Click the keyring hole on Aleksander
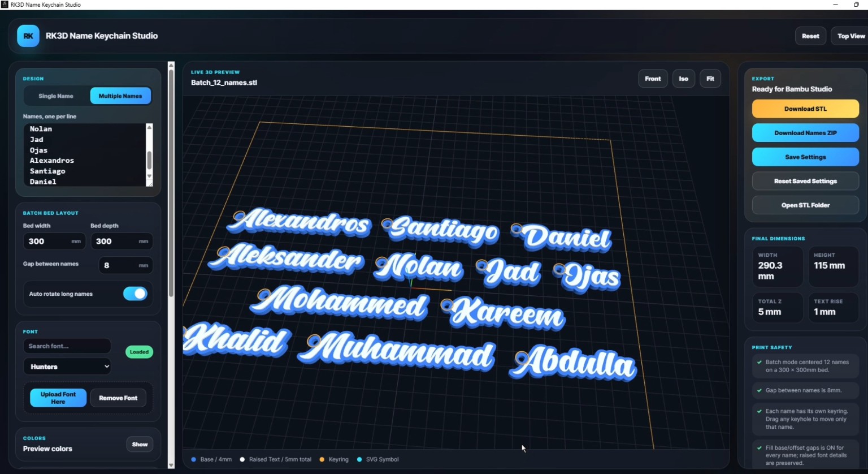Image resolution: width=868 pixels, height=474 pixels. pos(224,251)
